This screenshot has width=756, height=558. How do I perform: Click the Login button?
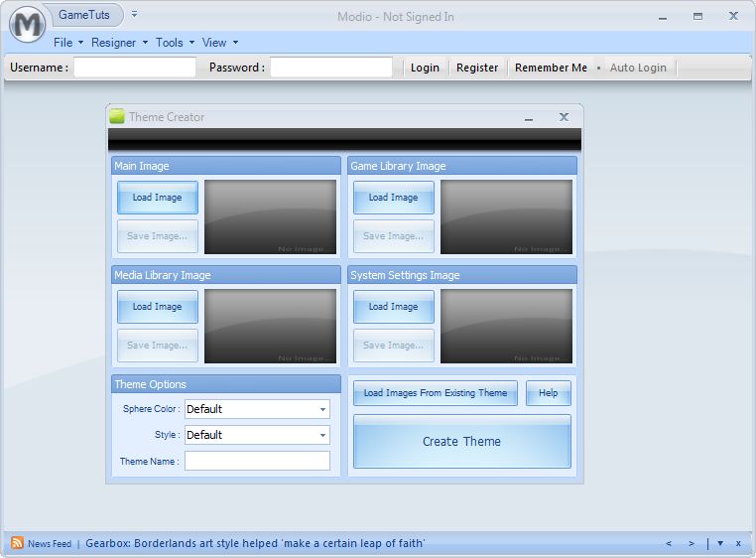[x=425, y=68]
